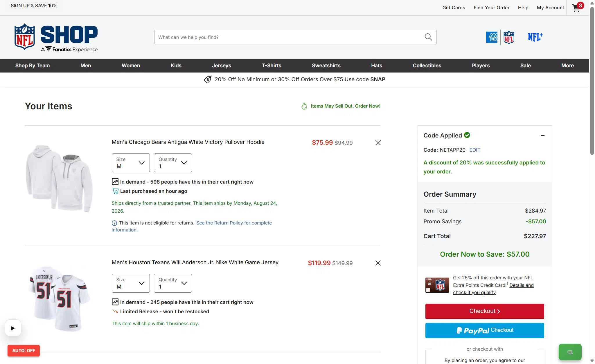Open the T-Shirts menu
The image size is (595, 364).
coord(272,66)
